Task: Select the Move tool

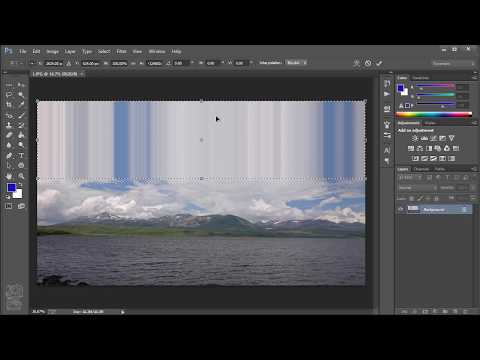Action: 21,85
